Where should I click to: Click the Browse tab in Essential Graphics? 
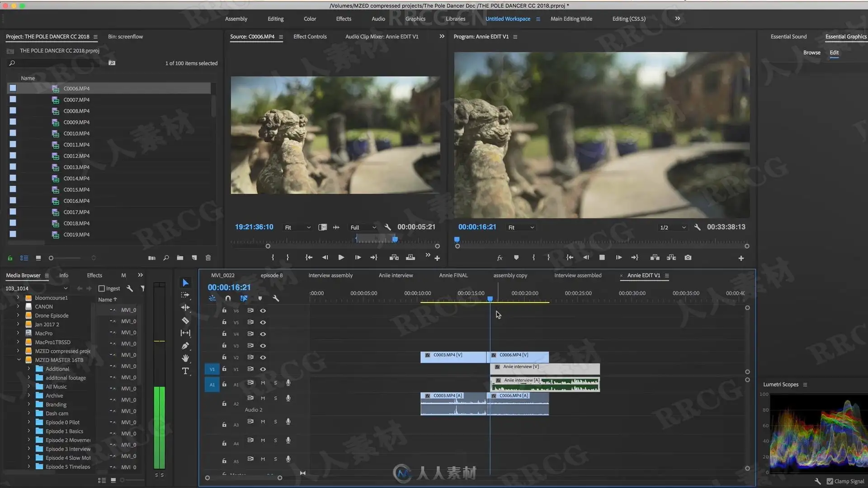point(811,52)
